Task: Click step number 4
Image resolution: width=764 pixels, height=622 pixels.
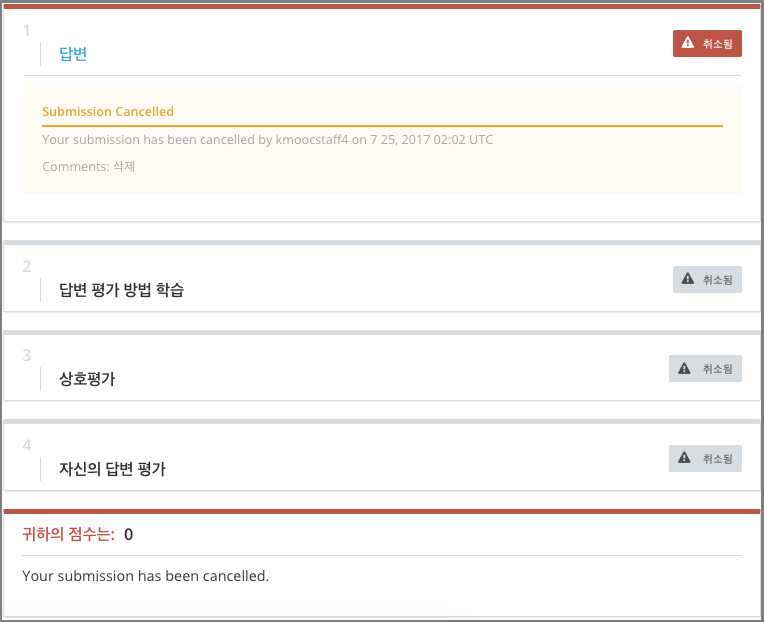Action: tap(27, 445)
